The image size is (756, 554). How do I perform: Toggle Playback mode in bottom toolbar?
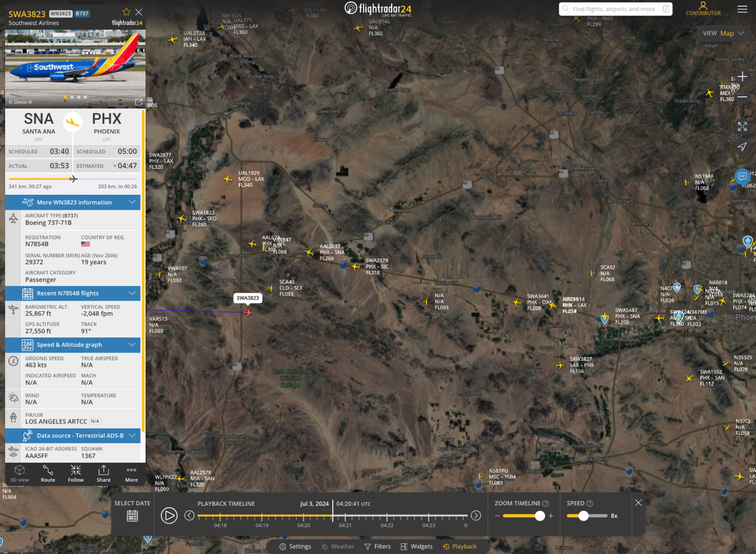pyautogui.click(x=460, y=546)
